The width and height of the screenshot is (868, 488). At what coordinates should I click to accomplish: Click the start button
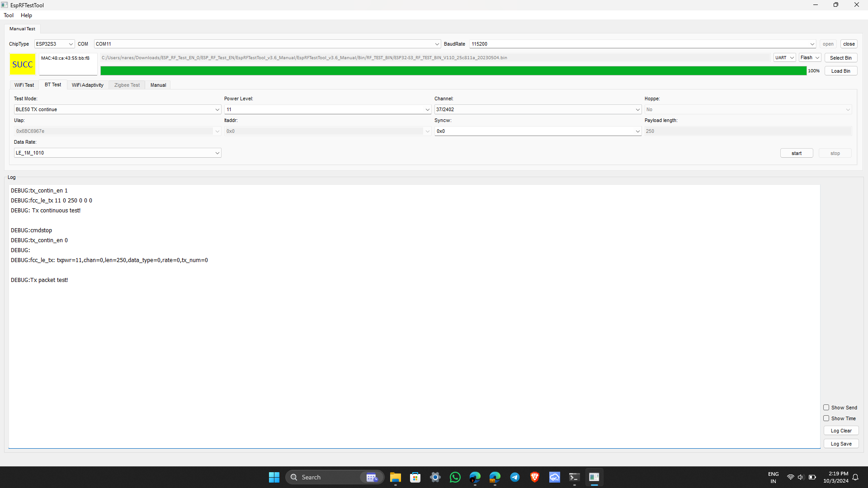(797, 153)
